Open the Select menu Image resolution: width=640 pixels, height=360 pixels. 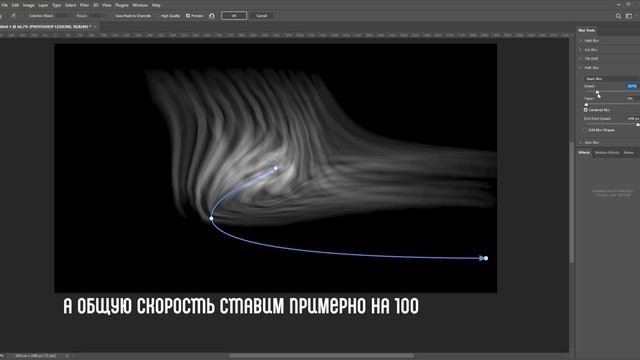click(71, 5)
